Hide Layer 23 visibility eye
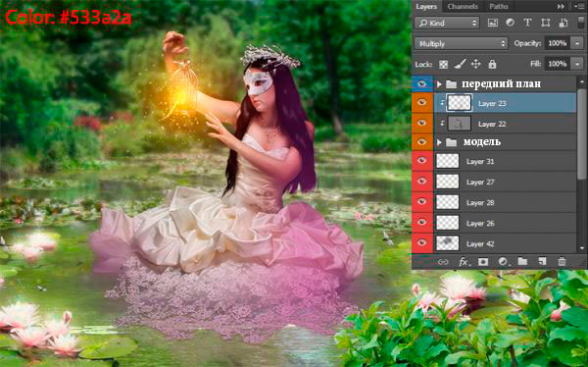 [421, 102]
